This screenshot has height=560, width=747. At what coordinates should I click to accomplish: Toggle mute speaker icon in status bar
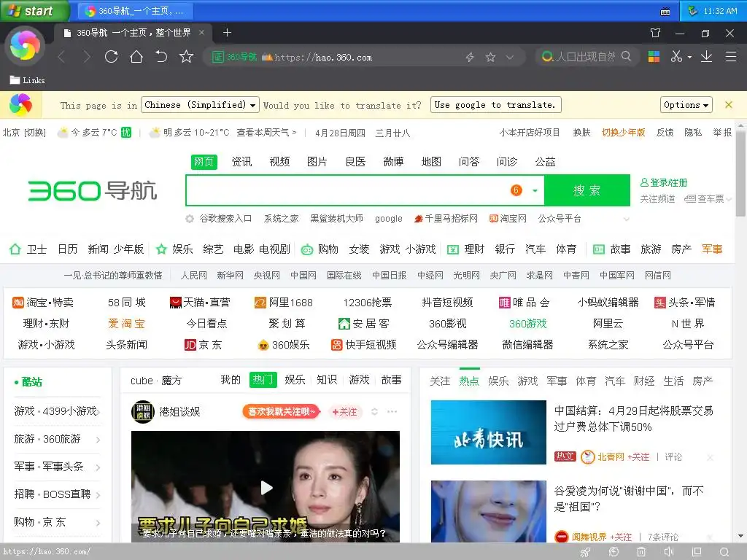pos(668,552)
